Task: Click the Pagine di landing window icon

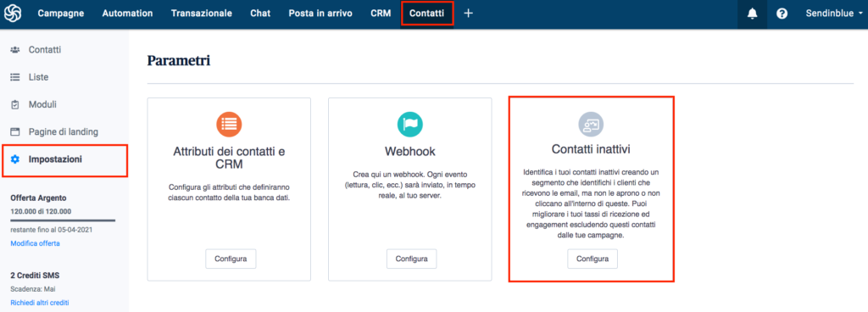Action: pos(15,131)
